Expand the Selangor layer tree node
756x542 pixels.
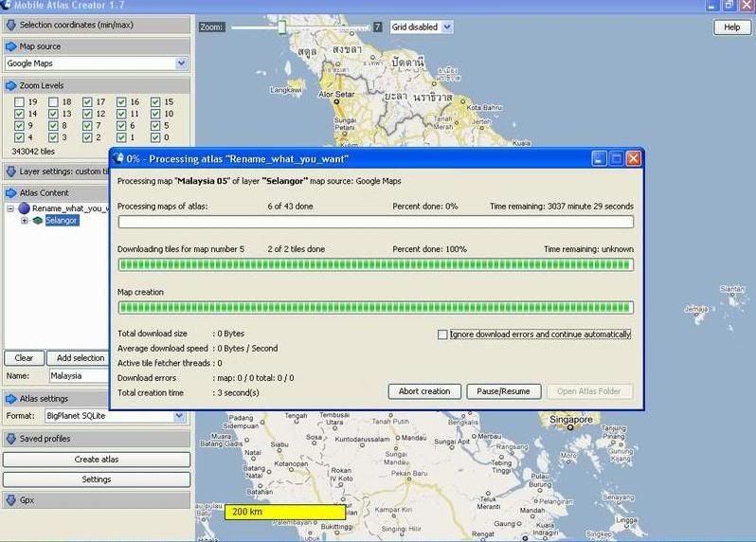pyautogui.click(x=25, y=221)
